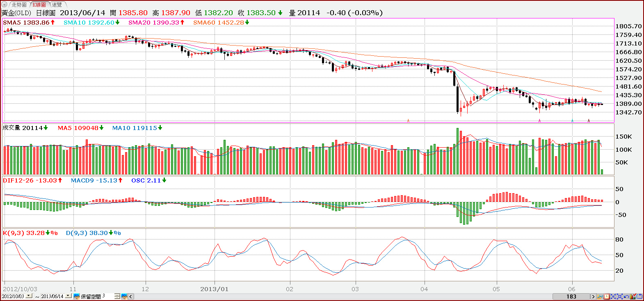Click the 保留空間 value field
This screenshot has height=301, width=644.
click(x=108, y=296)
